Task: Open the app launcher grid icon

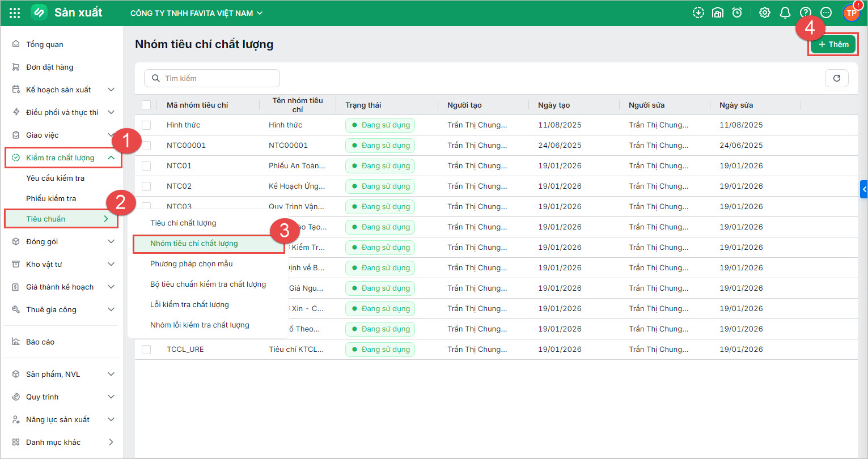Action: (x=15, y=12)
